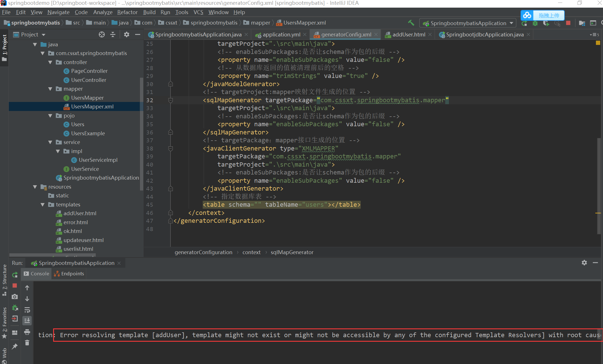Collapse the java folder node
This screenshot has height=364, width=603.
[35, 44]
